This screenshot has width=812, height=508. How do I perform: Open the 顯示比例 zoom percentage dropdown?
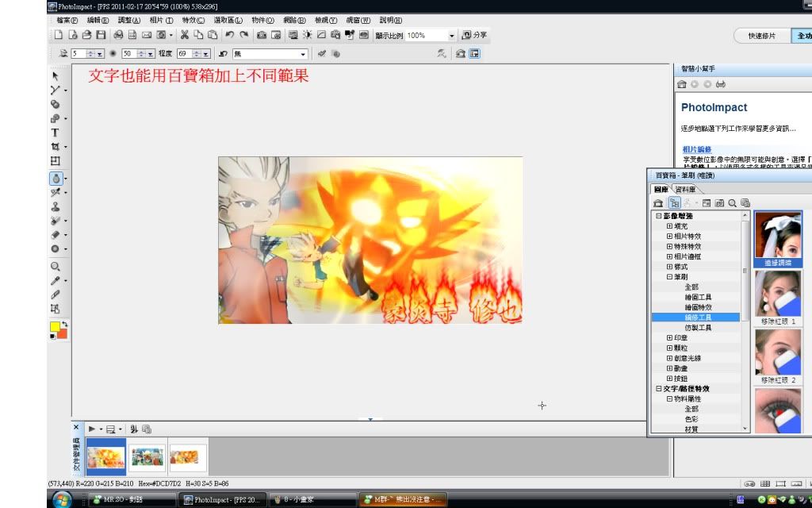point(452,36)
